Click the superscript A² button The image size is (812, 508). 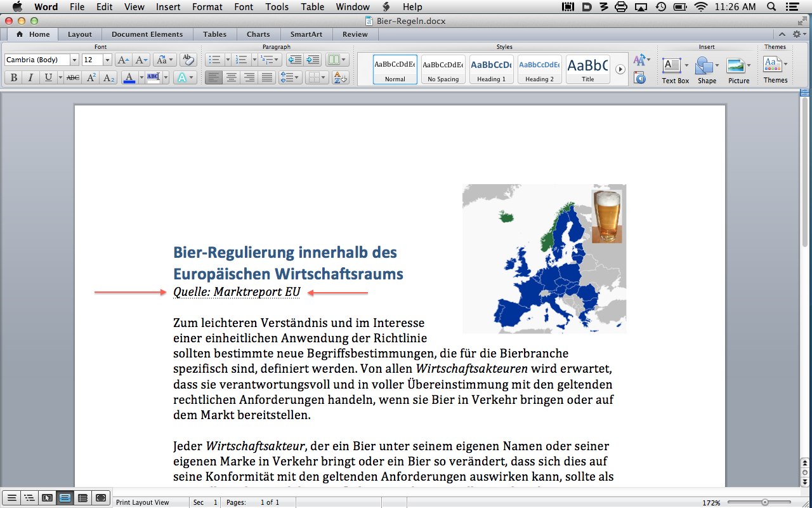tap(91, 77)
